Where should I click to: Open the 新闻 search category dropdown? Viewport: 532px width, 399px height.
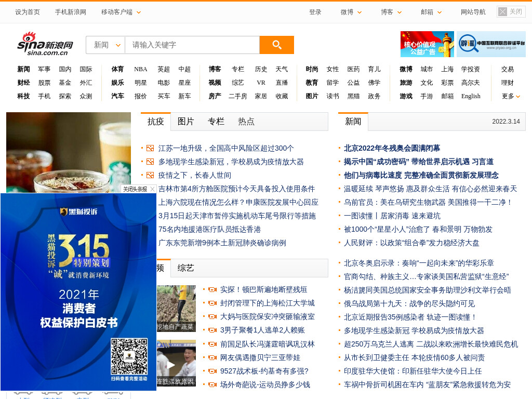coord(106,45)
